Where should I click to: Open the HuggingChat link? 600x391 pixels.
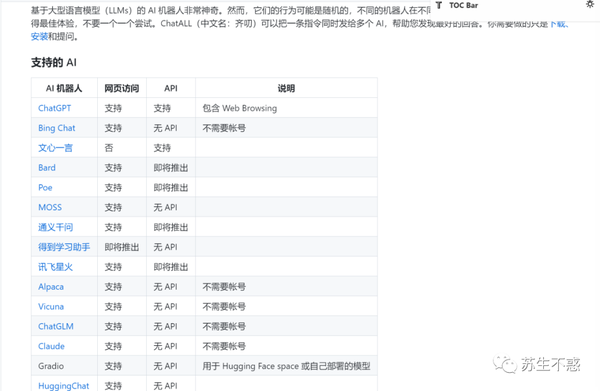click(x=64, y=386)
